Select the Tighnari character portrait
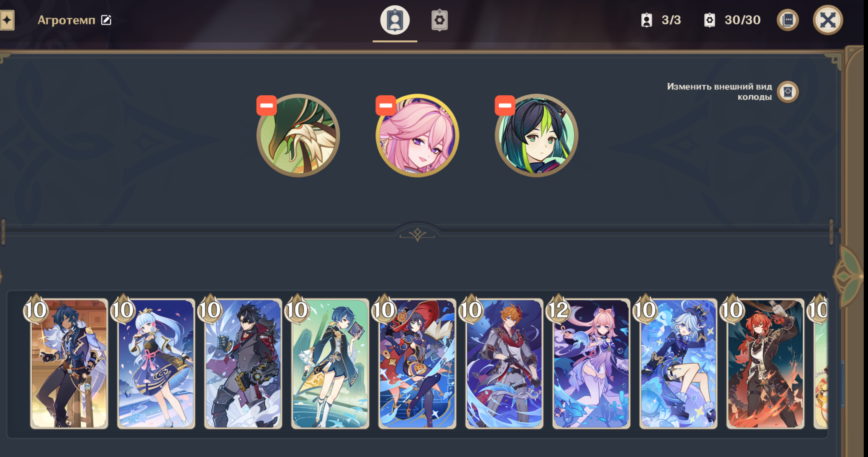The image size is (868, 457). pyautogui.click(x=537, y=136)
